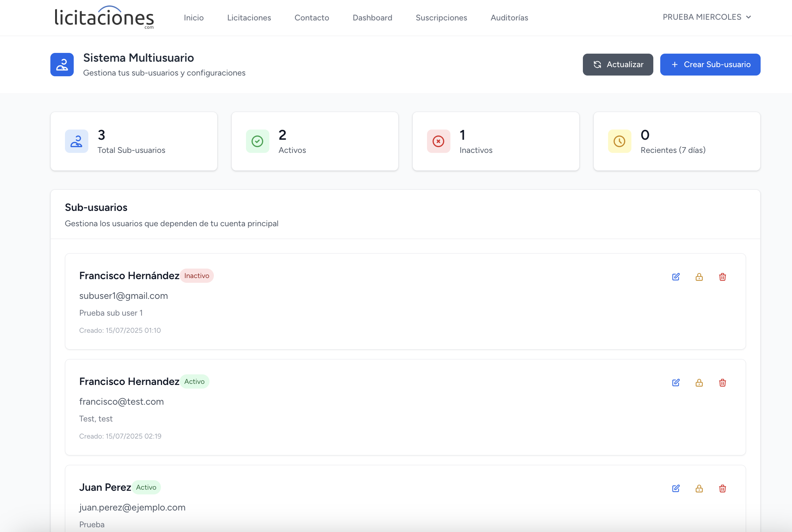Click the Inactivo status badge
Image resolution: width=792 pixels, height=532 pixels.
pyautogui.click(x=197, y=276)
